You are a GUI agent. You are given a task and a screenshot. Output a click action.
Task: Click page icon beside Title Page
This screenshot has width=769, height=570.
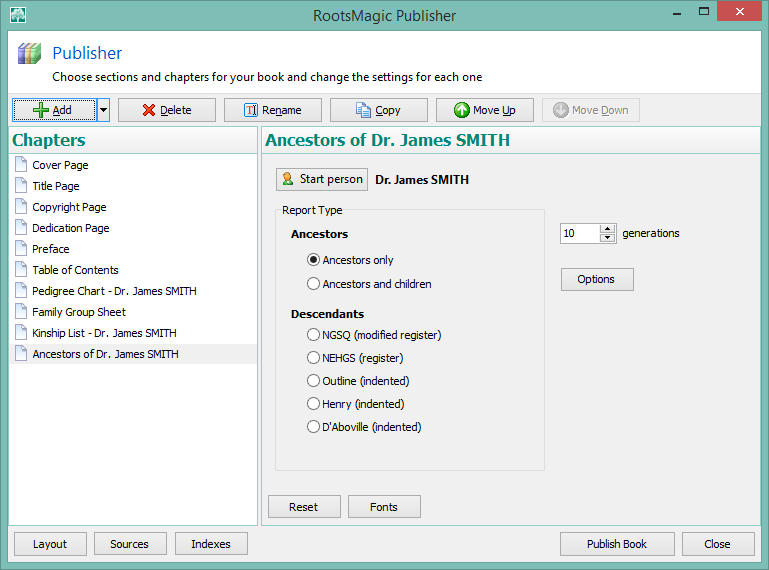[x=21, y=185]
